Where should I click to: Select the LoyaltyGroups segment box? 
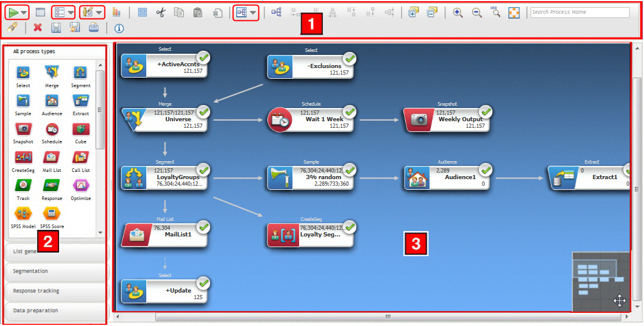point(164,177)
